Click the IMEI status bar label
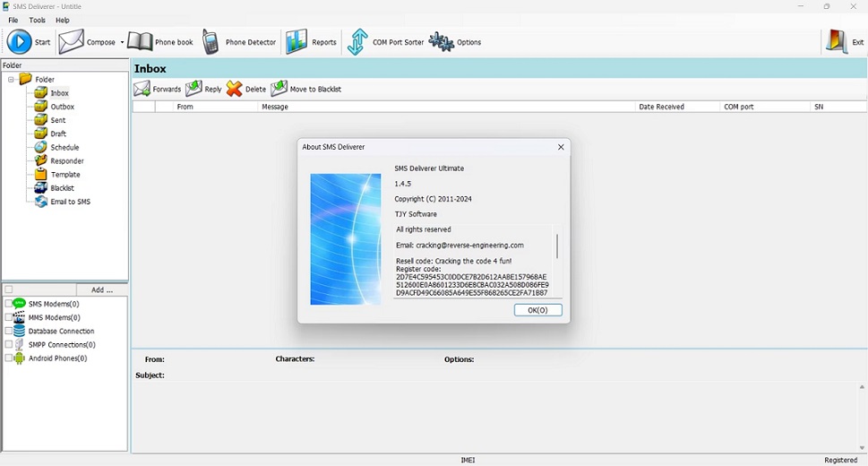868x466 pixels. [x=468, y=460]
